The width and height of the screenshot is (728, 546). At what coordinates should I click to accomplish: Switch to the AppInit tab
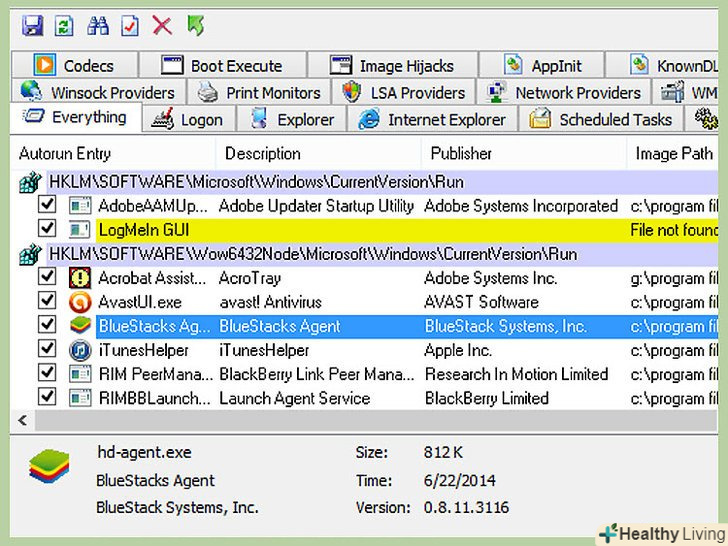click(x=542, y=65)
